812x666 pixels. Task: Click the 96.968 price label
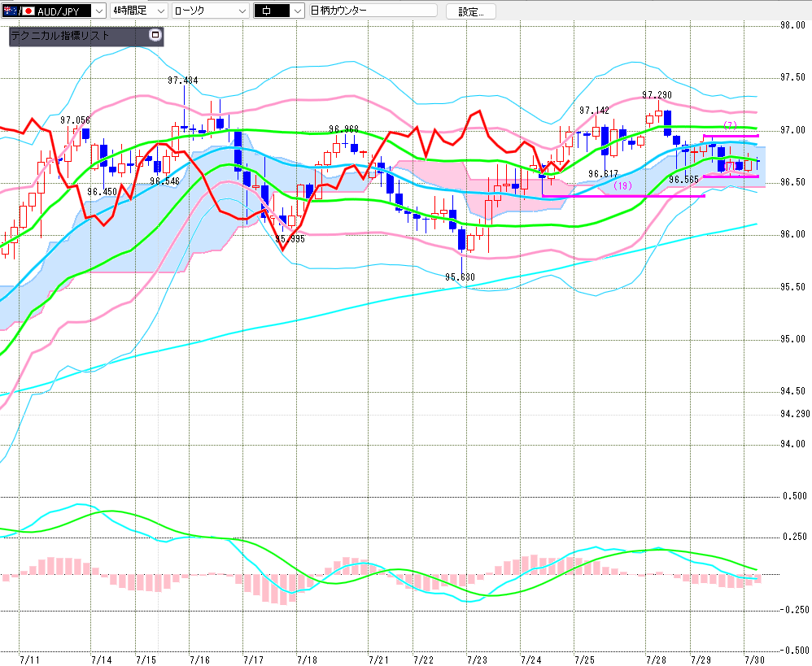coord(344,128)
